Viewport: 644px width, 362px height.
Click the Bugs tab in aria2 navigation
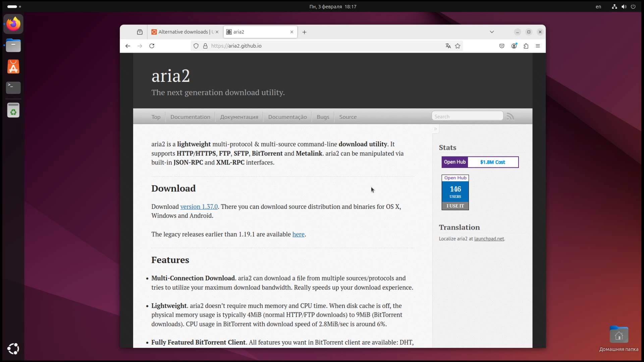(x=323, y=117)
